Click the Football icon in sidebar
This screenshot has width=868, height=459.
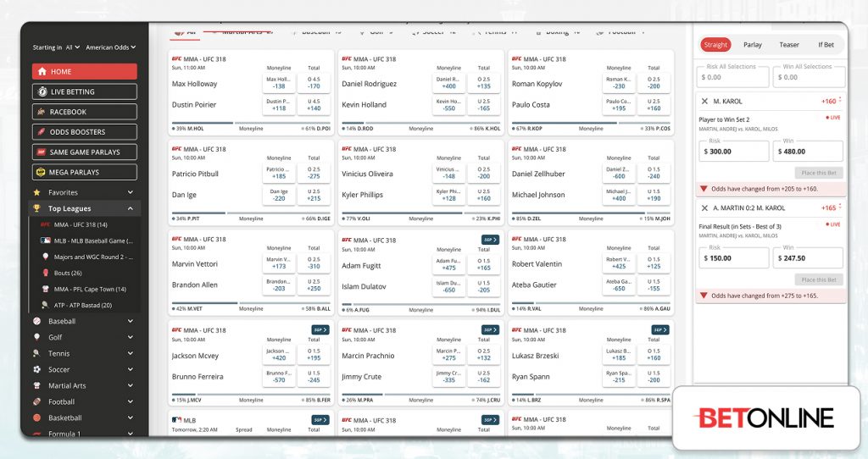coord(37,401)
